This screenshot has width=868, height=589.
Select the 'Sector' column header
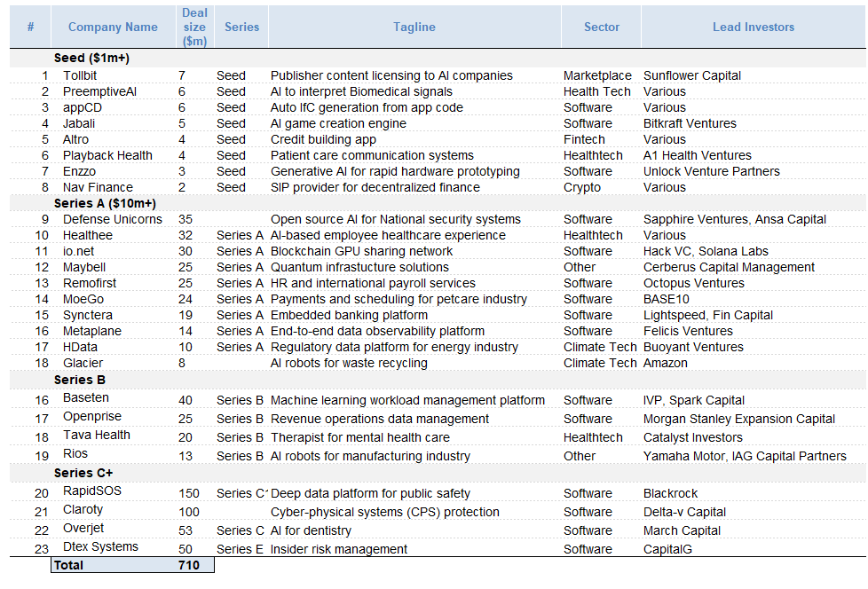(x=601, y=27)
